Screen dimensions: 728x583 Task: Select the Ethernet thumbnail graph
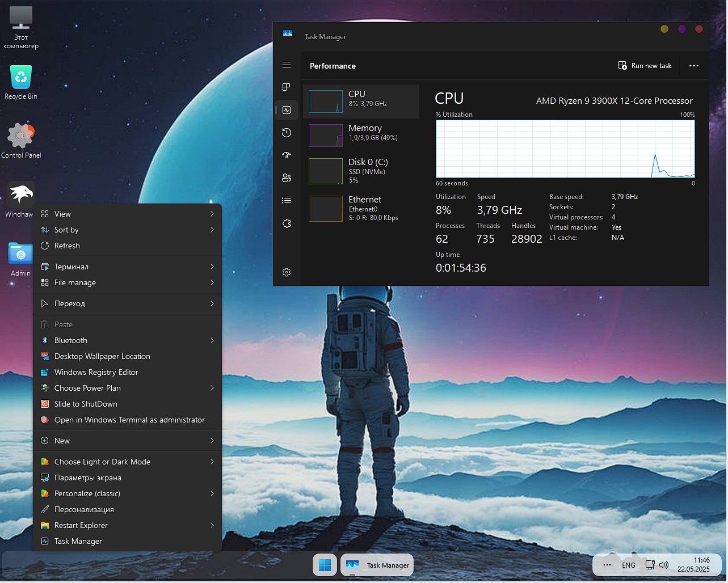pyautogui.click(x=326, y=209)
